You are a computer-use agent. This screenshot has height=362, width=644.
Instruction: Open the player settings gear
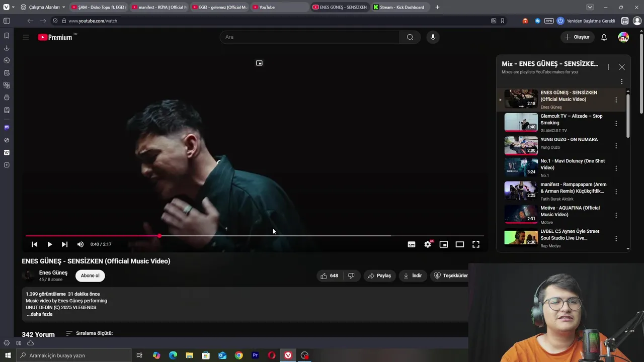[428, 244]
